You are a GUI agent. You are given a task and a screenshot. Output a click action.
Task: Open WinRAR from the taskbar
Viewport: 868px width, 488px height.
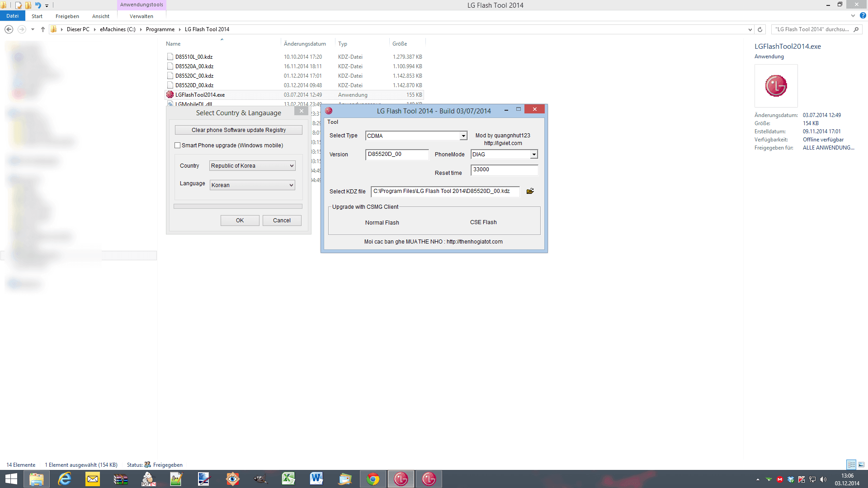point(121,479)
